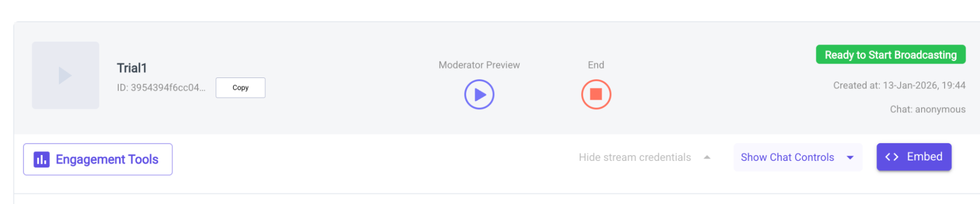Click the Created at timestamp text
Viewport: 980px width, 204px height.
[x=899, y=86]
